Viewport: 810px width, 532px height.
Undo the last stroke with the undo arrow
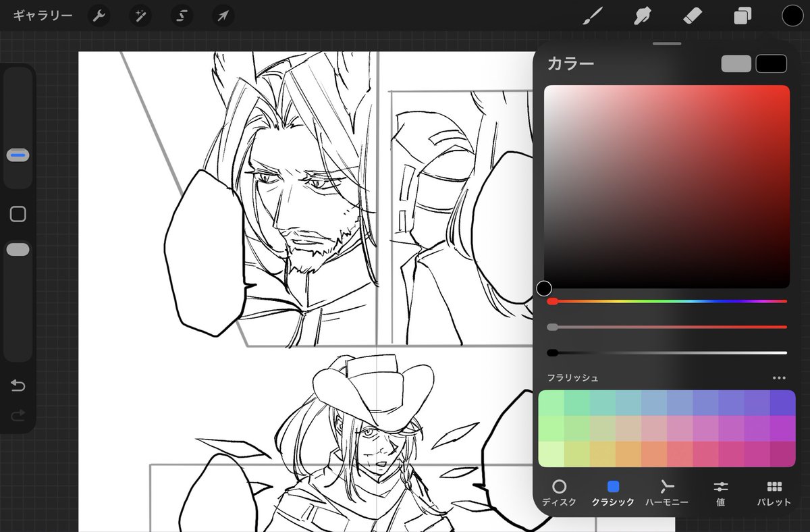coord(18,385)
